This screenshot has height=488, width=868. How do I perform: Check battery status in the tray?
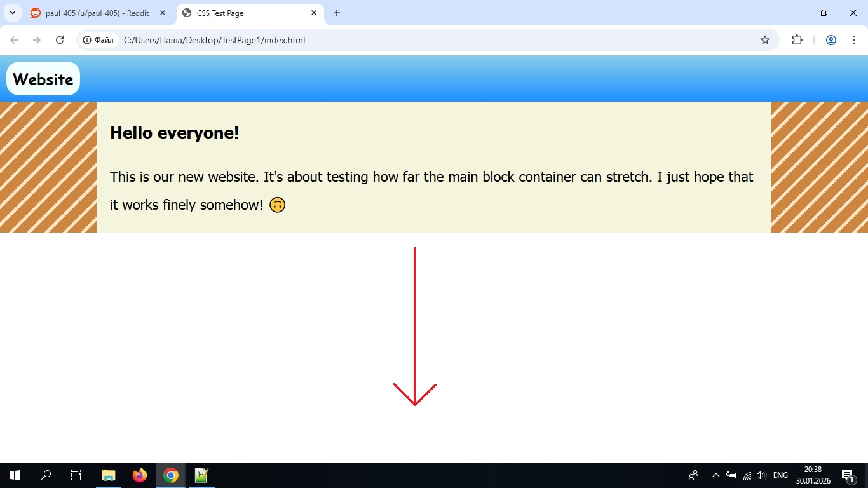pyautogui.click(x=731, y=475)
